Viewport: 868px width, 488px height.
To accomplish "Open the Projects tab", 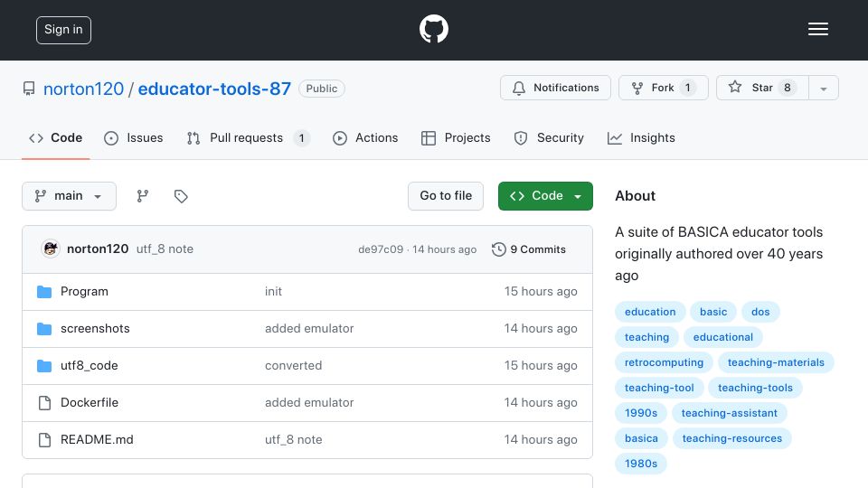I will [x=456, y=137].
